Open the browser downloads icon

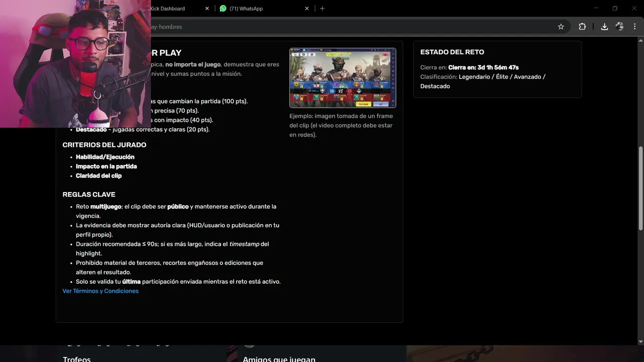[604, 27]
